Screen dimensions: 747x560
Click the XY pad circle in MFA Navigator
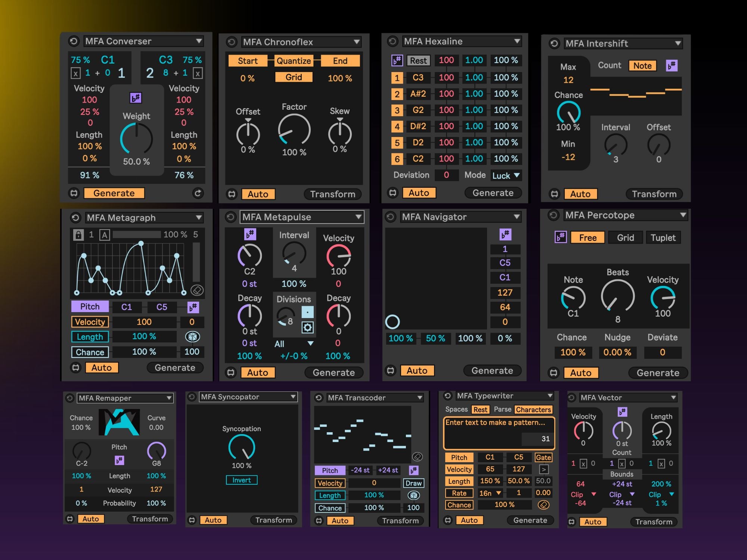tap(393, 321)
